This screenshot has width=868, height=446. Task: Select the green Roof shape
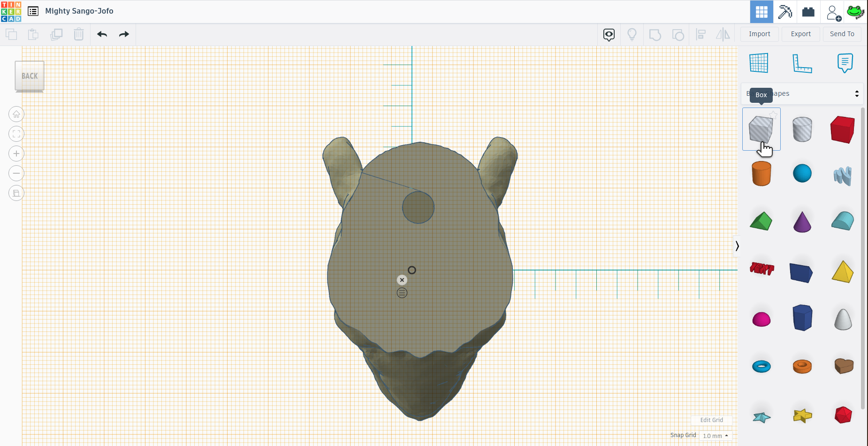761,221
